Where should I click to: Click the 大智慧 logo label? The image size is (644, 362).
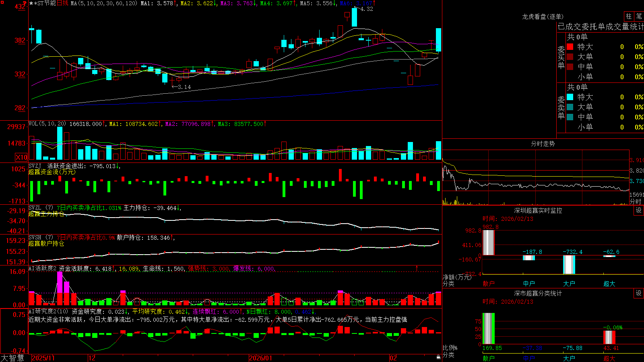tap(12, 358)
